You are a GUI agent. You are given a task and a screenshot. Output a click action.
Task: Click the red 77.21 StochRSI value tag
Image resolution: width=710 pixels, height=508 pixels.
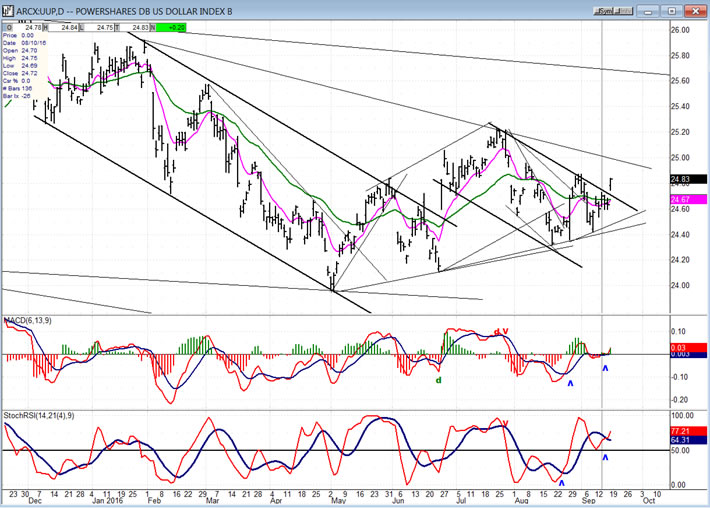tap(682, 430)
